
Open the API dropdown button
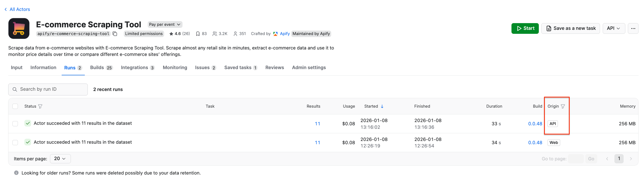click(613, 28)
